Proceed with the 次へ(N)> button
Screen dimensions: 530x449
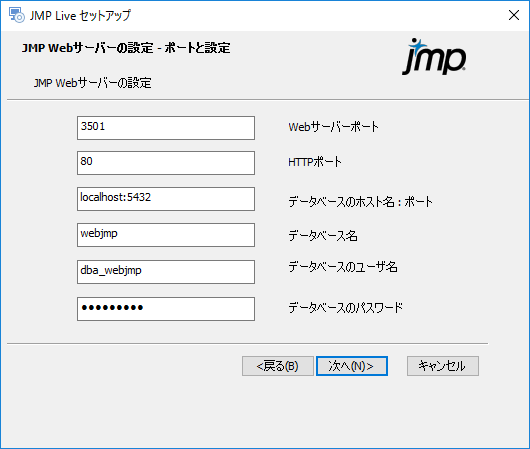(x=352, y=366)
